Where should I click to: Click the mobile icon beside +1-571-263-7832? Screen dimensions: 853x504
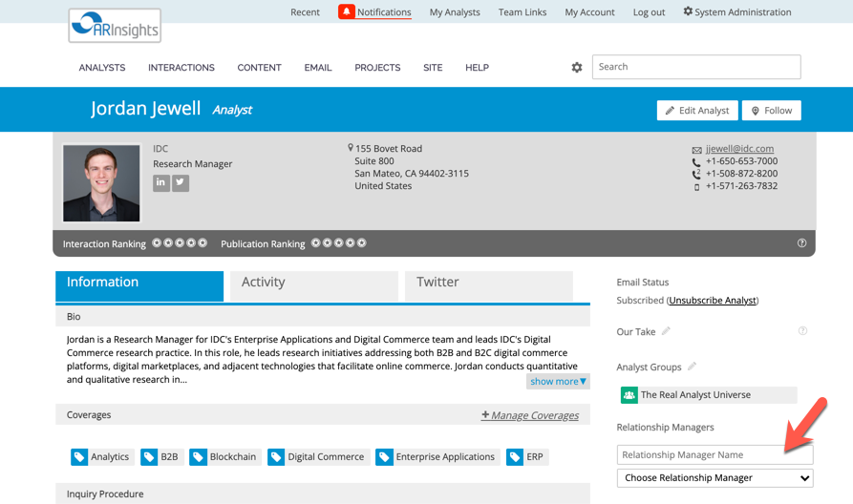[x=696, y=187]
